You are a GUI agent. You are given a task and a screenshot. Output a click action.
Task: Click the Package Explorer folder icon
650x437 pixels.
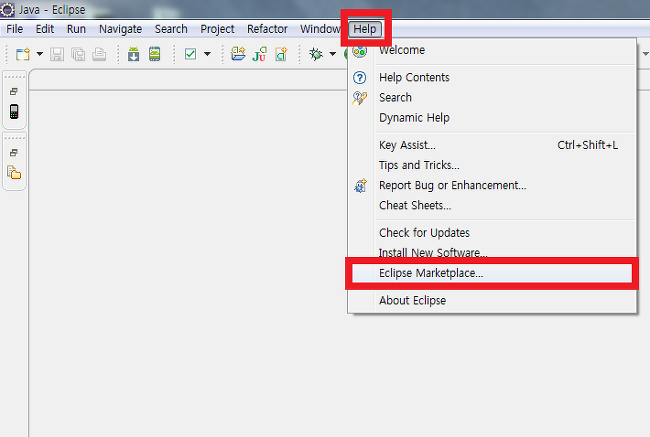(14, 172)
